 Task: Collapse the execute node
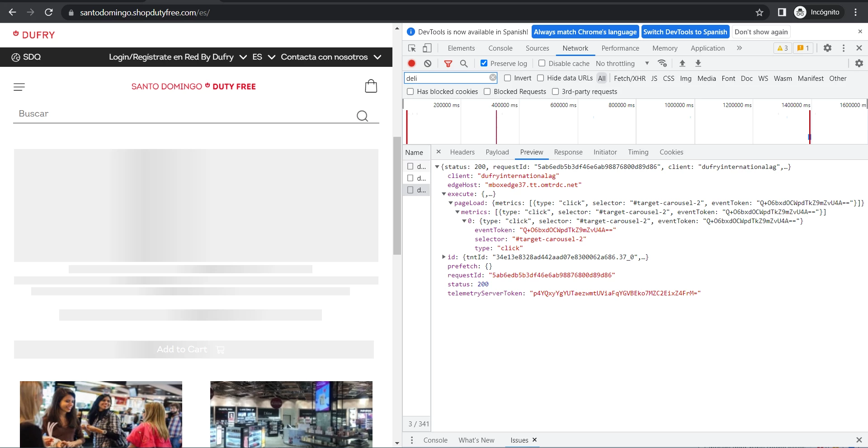(444, 194)
